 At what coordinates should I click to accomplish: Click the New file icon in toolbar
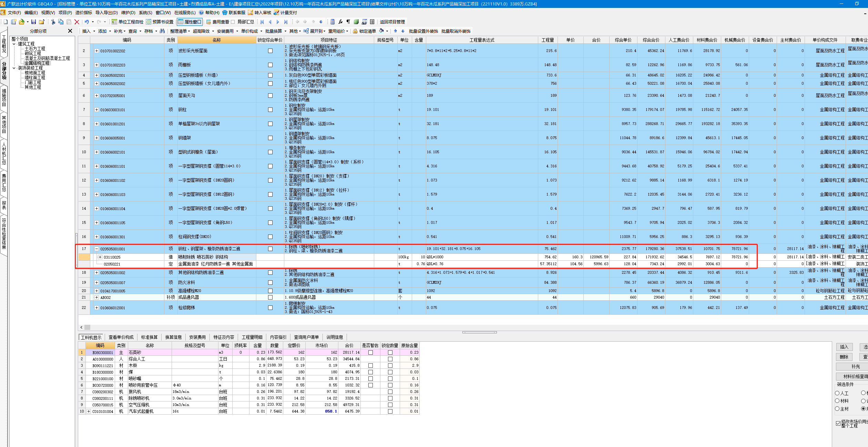coord(6,22)
